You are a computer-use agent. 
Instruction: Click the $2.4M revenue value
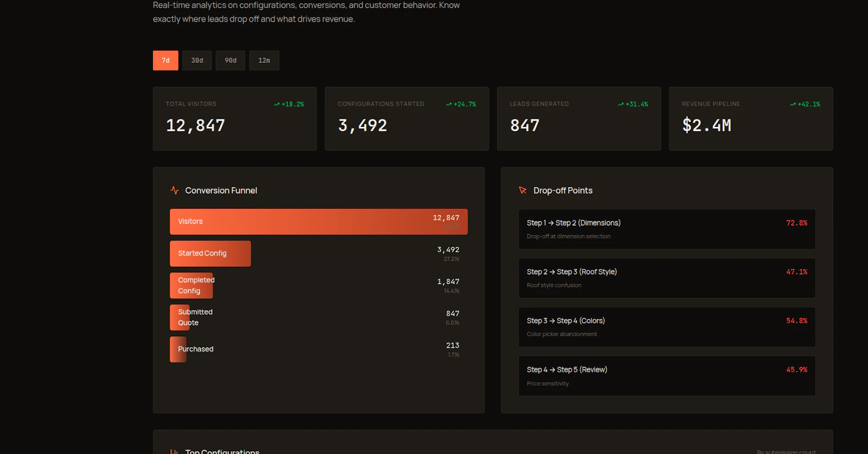click(x=707, y=125)
